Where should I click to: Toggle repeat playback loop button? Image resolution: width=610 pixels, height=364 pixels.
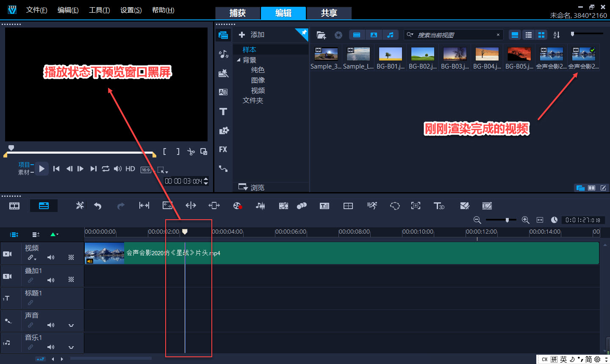coord(105,169)
